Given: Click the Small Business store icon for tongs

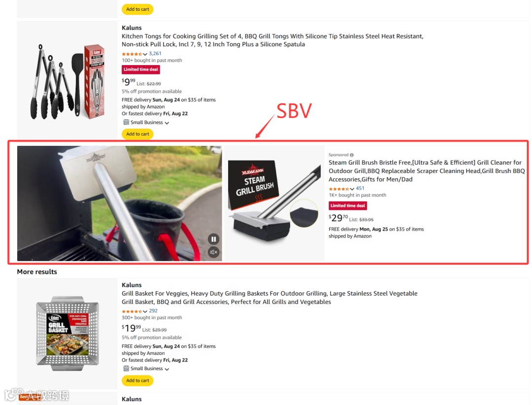Looking at the screenshot, I should tap(126, 122).
